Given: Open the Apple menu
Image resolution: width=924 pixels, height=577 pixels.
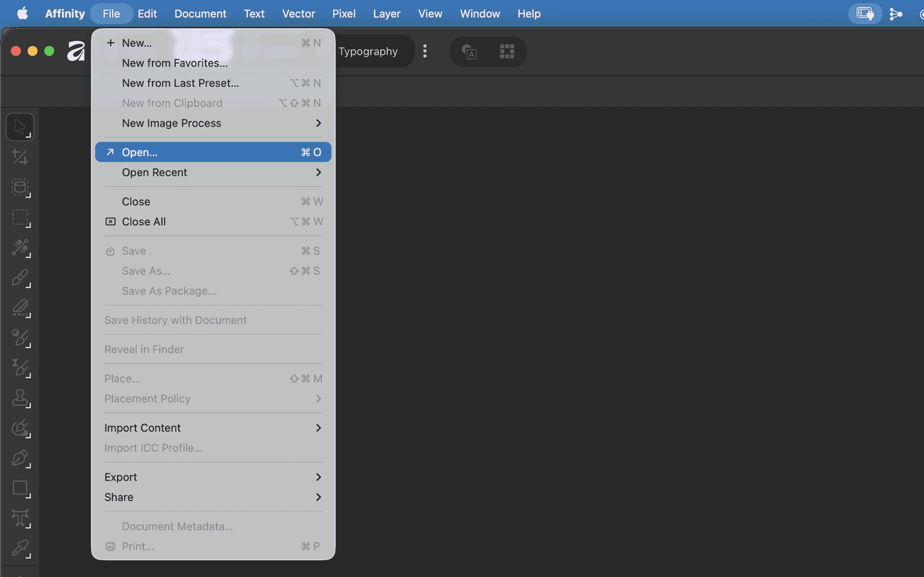Looking at the screenshot, I should pos(22,13).
